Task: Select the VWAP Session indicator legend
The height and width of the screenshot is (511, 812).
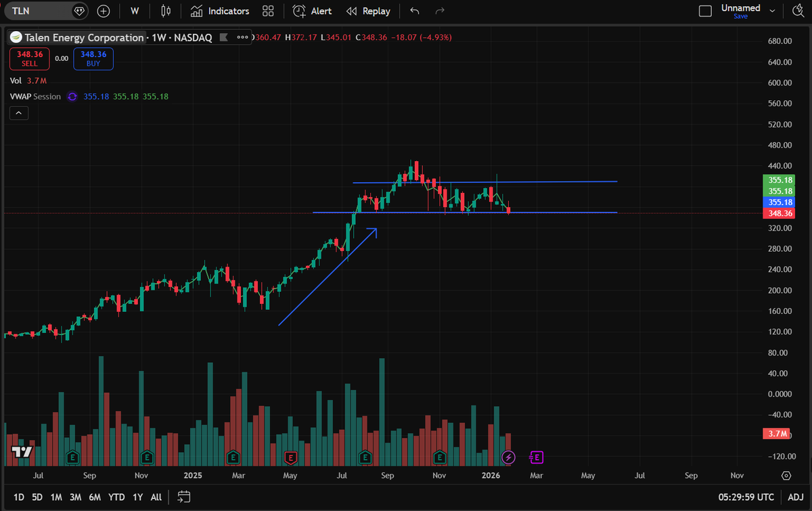Action: [35, 97]
